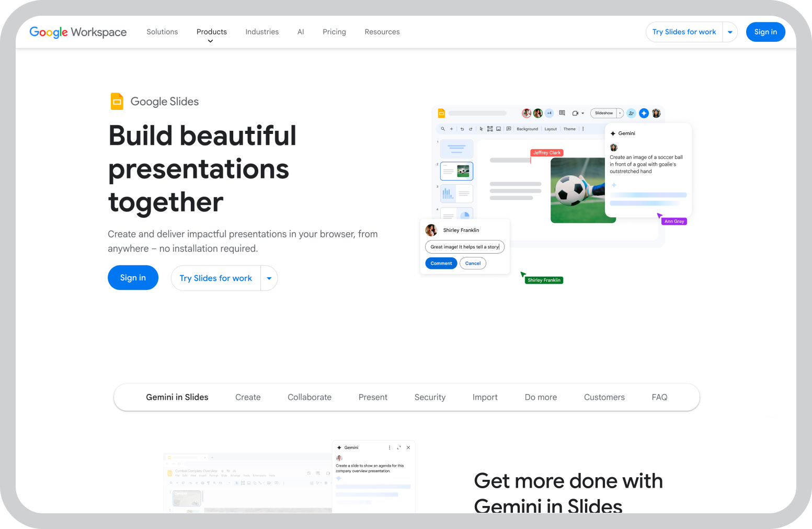Expand the chevron under Products
Screen dimensions: 812x529
click(x=211, y=41)
